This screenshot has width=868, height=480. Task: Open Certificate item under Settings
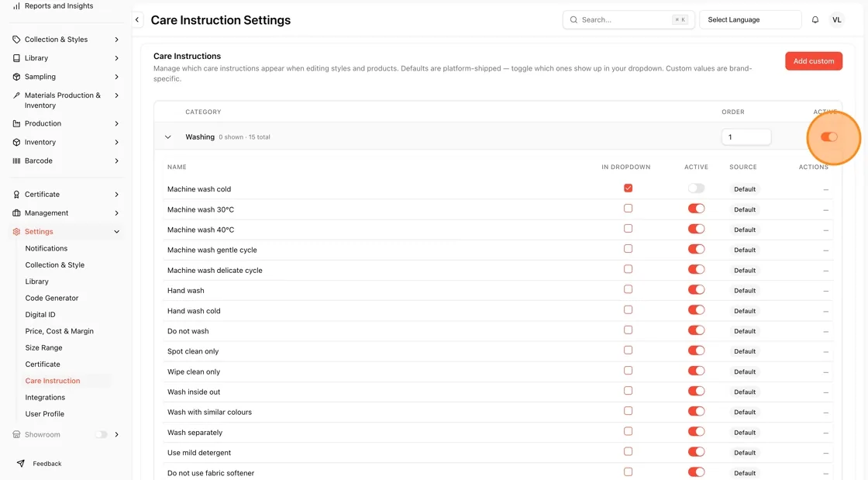coord(43,364)
